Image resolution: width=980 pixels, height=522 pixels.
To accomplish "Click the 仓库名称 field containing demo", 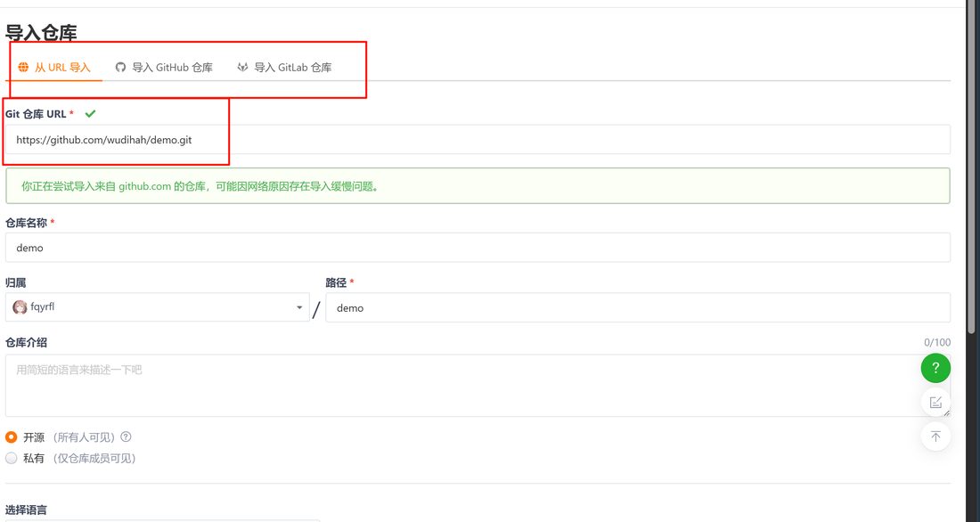I will (478, 248).
